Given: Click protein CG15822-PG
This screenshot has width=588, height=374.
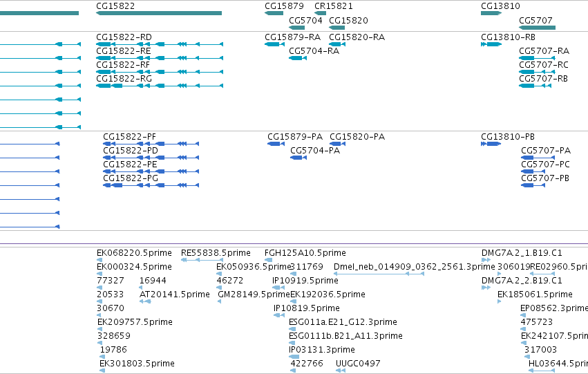Looking at the screenshot, I should [x=151, y=185].
